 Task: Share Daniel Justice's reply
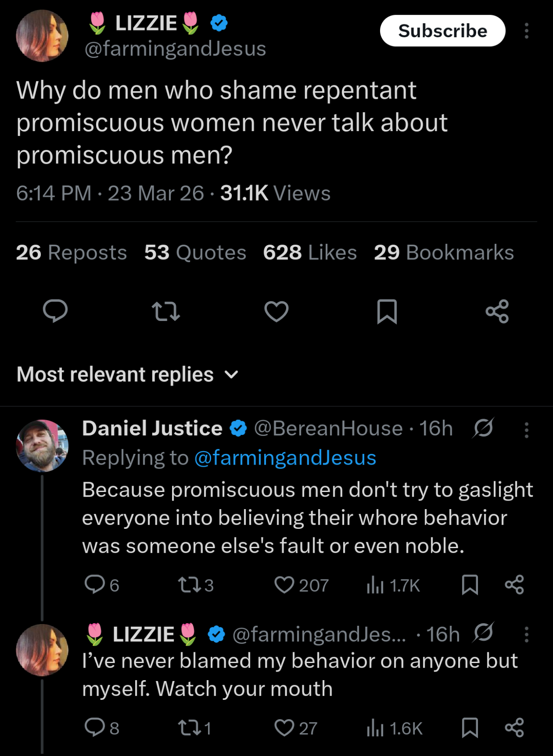point(514,585)
